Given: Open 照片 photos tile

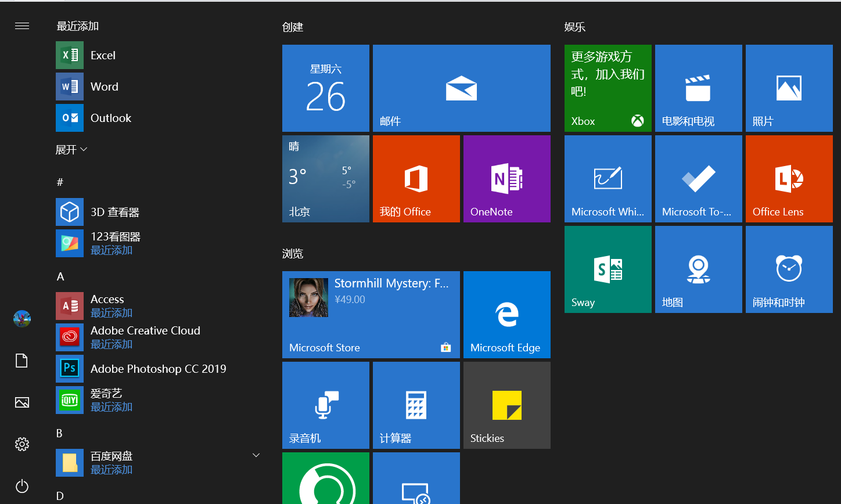Looking at the screenshot, I should [x=789, y=88].
